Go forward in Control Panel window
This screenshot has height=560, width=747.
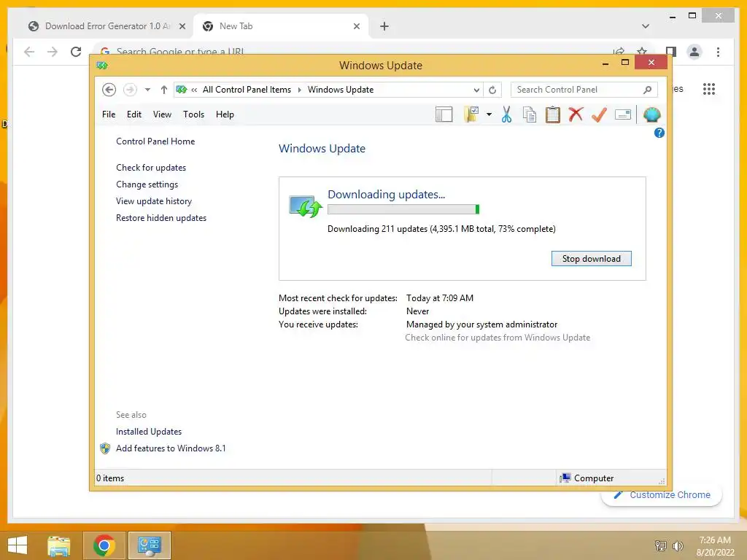pos(130,90)
